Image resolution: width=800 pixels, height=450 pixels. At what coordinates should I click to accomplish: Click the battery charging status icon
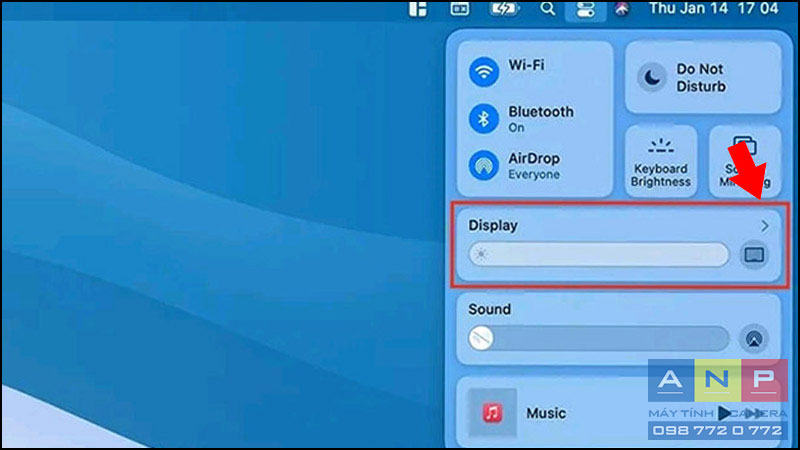pyautogui.click(x=504, y=9)
